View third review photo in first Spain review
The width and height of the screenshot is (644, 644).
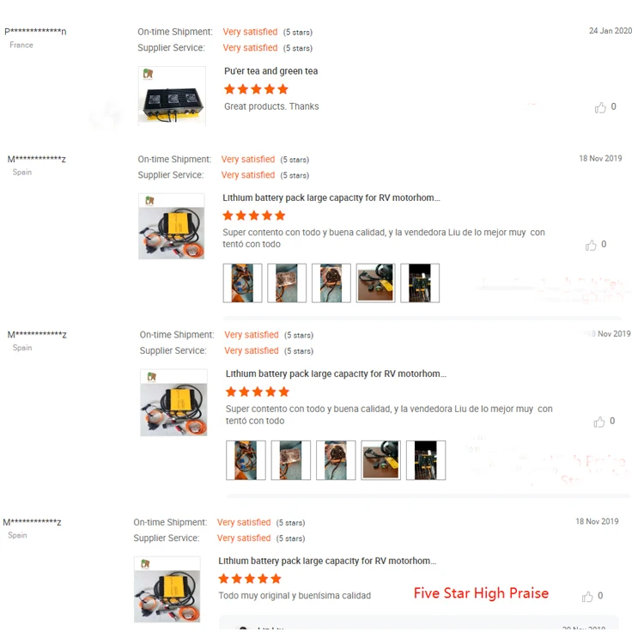coord(331,283)
